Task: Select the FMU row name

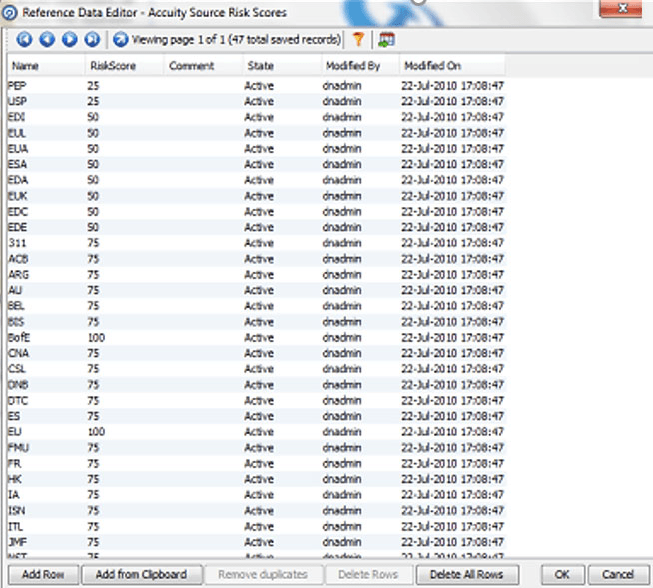Action: click(18, 448)
